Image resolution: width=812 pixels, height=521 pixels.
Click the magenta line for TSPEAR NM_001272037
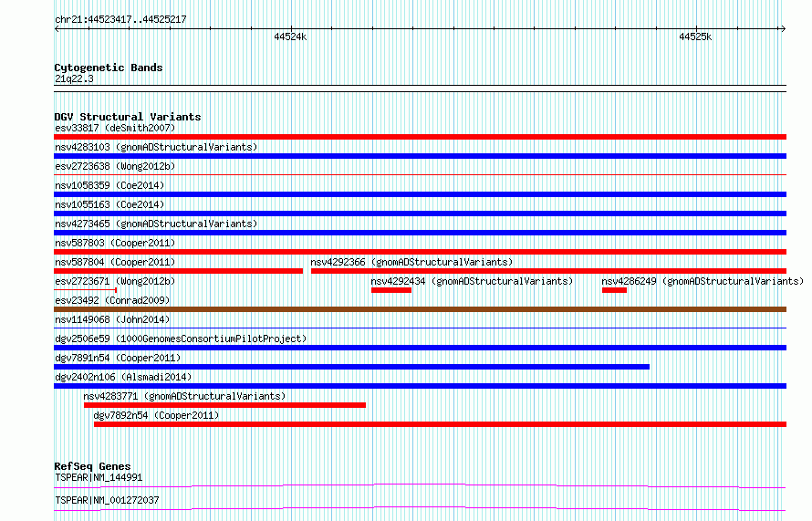(420, 508)
